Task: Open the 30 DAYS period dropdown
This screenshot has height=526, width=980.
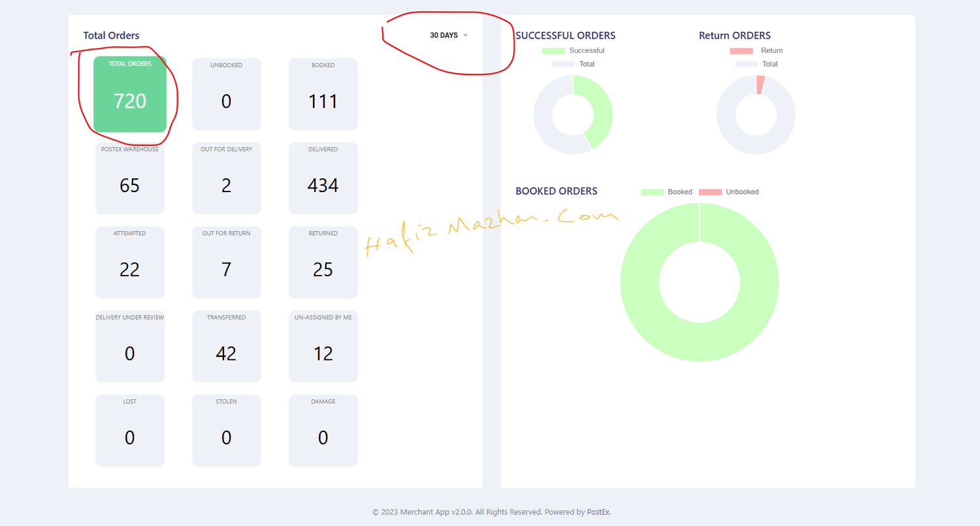Action: coord(448,35)
